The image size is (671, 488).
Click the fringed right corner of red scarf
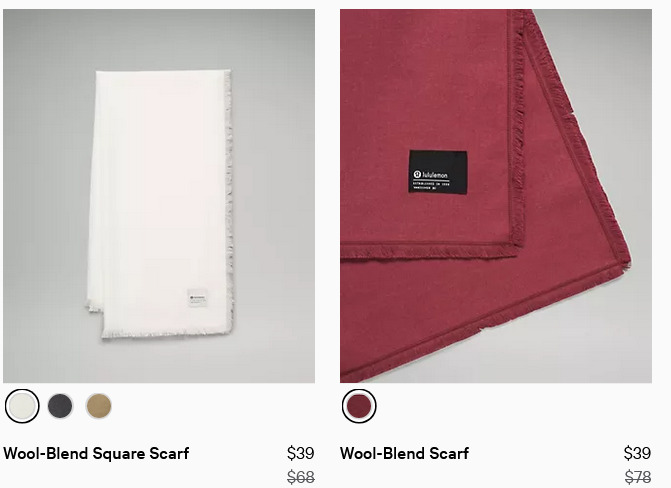coord(620,253)
